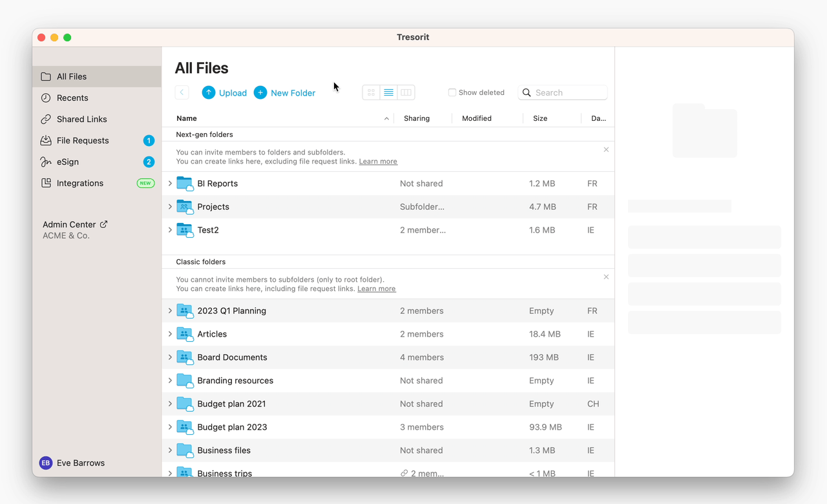Image resolution: width=827 pixels, height=504 pixels.
Task: Expand the Projects folder chevron
Action: (170, 207)
